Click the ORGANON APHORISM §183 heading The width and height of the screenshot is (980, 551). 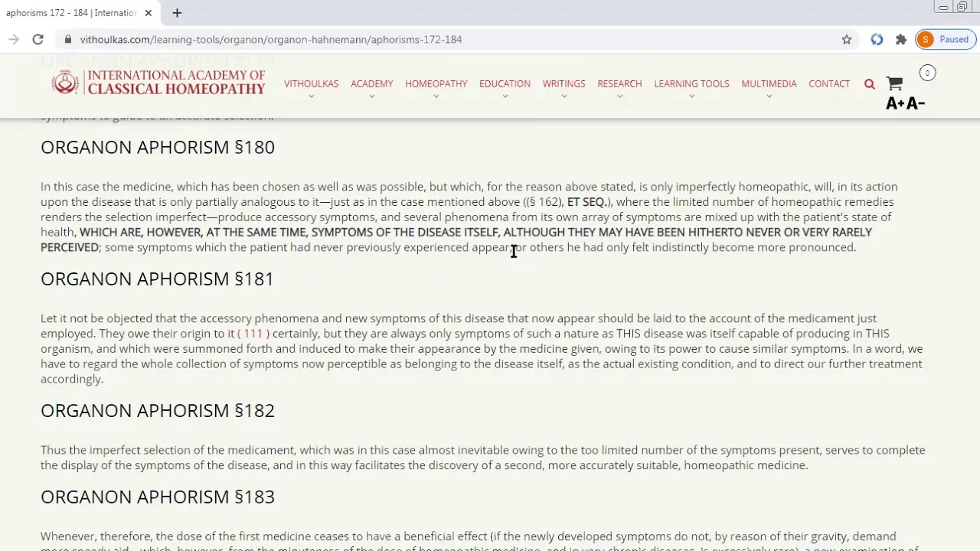(x=158, y=497)
